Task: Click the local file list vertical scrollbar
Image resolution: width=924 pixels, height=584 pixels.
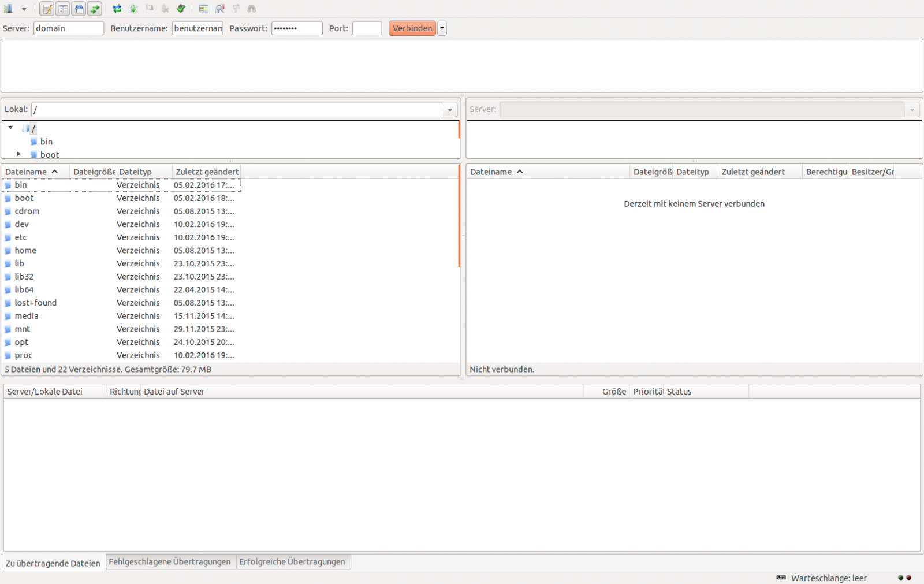Action: click(459, 220)
